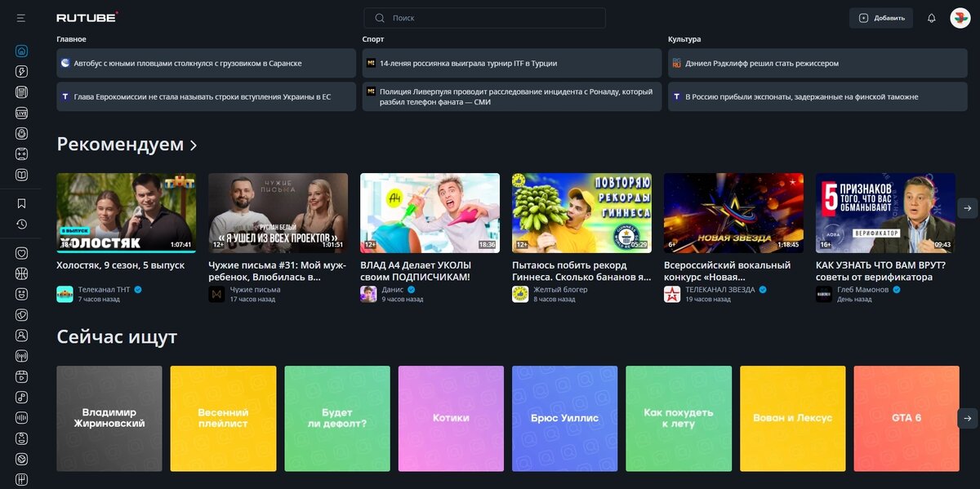Open news about Дэниел Рэдклифф becoming director
980x489 pixels.
[x=817, y=63]
